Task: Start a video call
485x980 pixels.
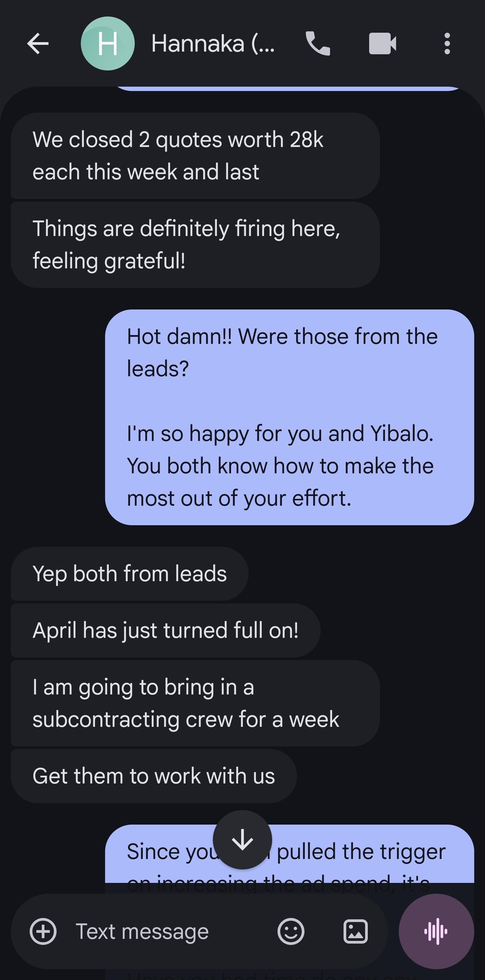Action: click(x=382, y=44)
